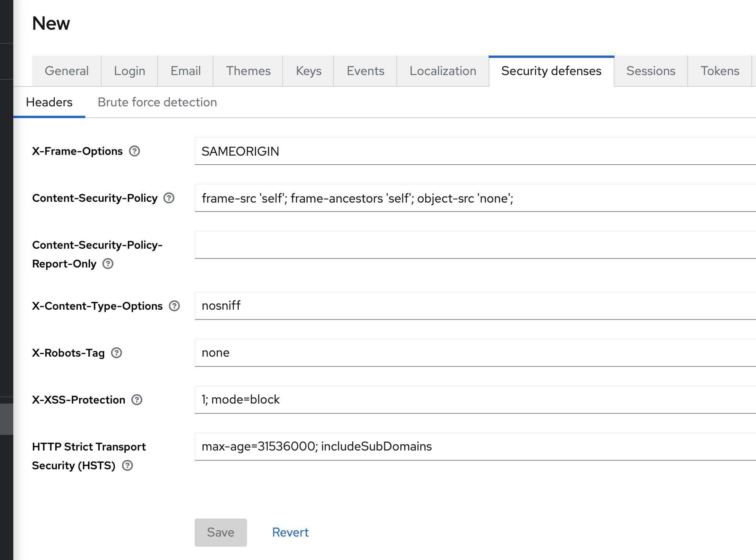
Task: Open help for Content-Security-Policy-Report-Only
Action: [x=108, y=264]
